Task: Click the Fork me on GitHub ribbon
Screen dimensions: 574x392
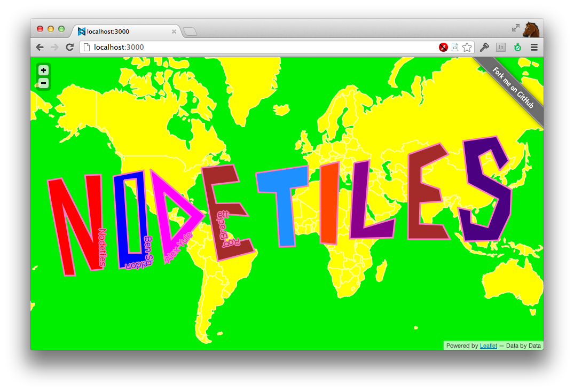Action: tap(513, 88)
